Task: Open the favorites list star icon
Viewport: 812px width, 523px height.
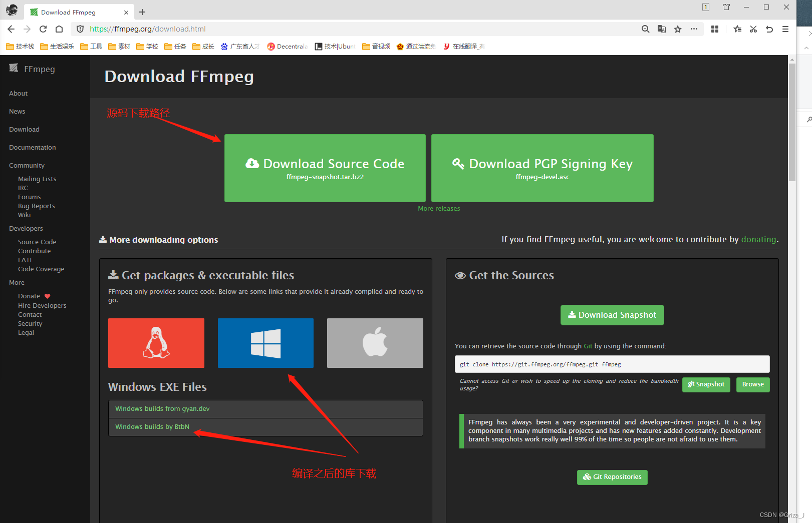Action: tap(737, 29)
